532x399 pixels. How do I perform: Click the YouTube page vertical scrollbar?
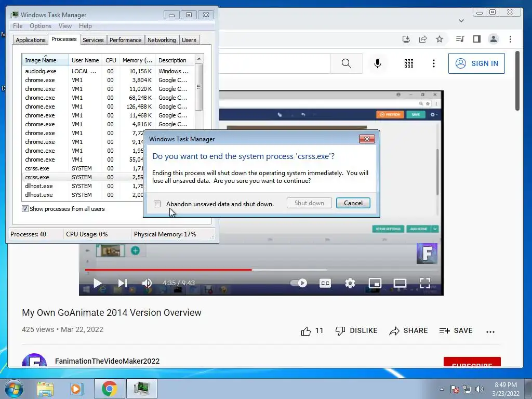coord(517,81)
